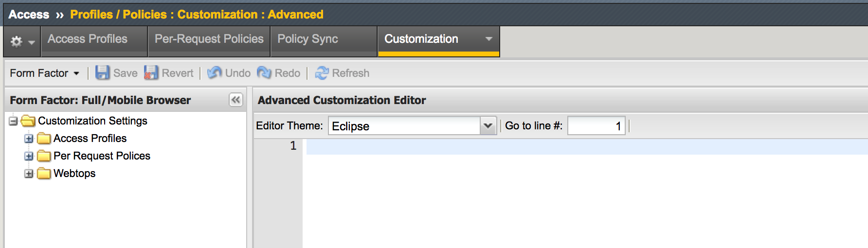The image size is (868, 248).
Task: Expand the Per Request Polices node
Action: point(29,156)
